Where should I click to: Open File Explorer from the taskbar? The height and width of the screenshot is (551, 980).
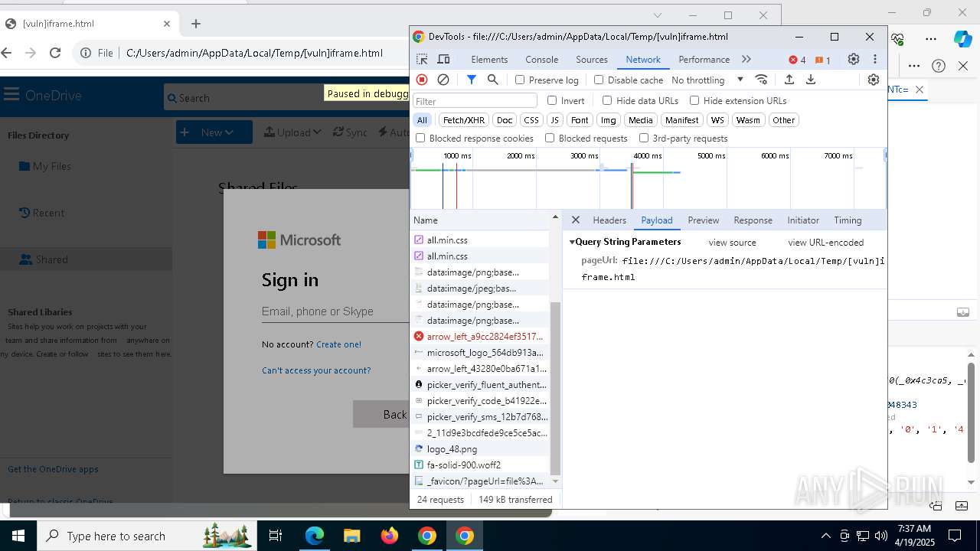click(351, 536)
